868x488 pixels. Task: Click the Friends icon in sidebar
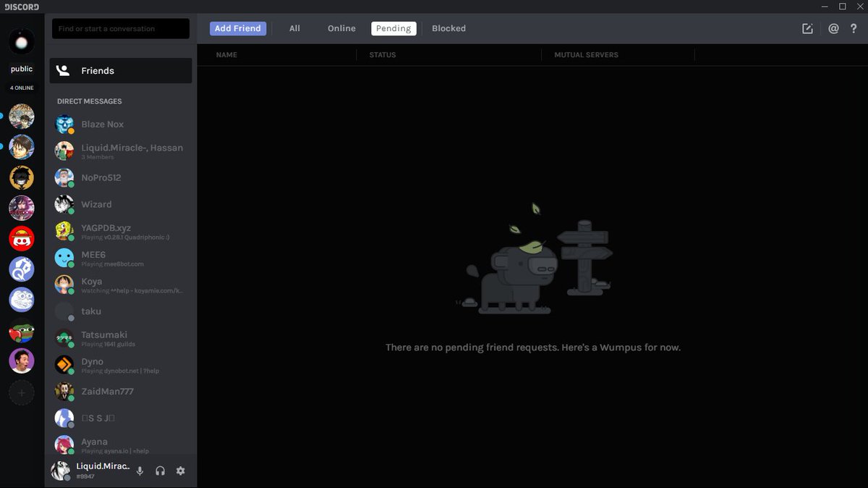(x=63, y=71)
